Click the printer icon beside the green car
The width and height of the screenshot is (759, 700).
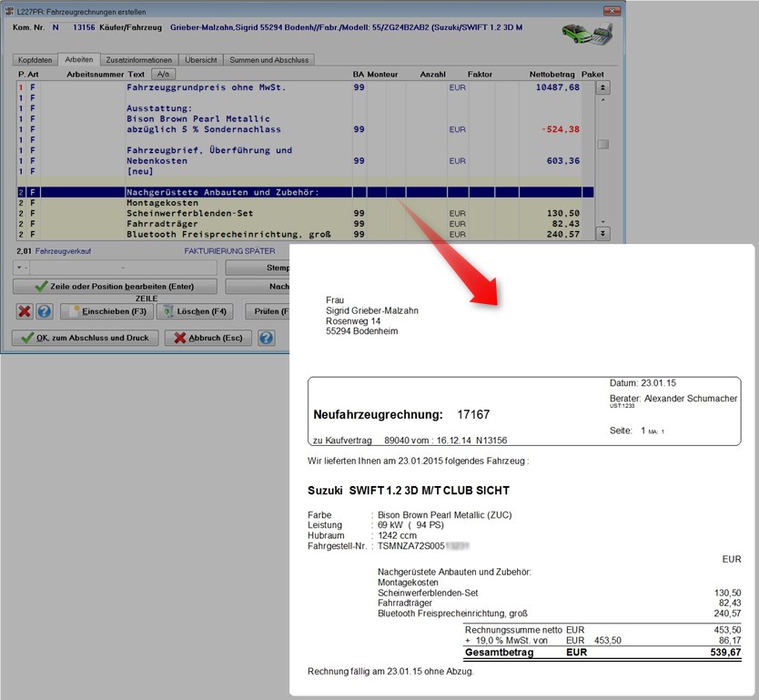(603, 35)
